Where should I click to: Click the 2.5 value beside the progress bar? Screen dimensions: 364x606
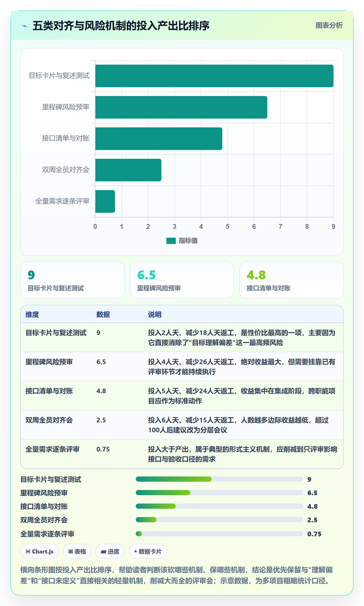312,520
